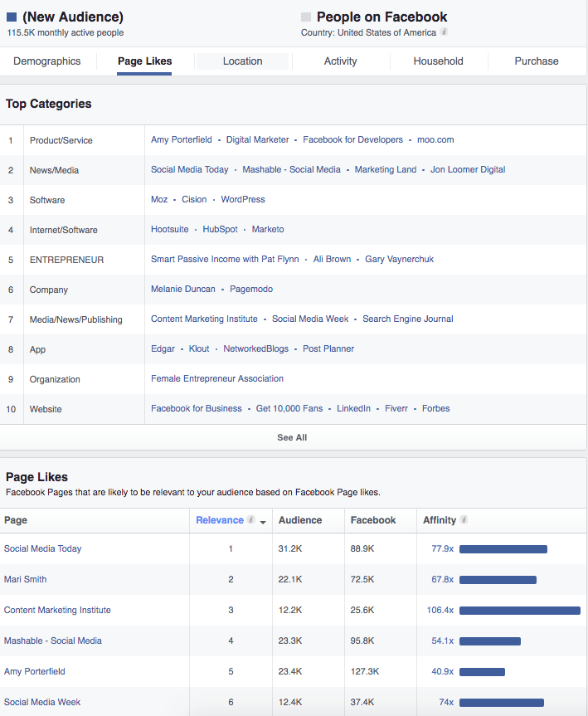Screen dimensions: 588x716
Task: Click the blue square beside New Audience
Action: click(12, 17)
